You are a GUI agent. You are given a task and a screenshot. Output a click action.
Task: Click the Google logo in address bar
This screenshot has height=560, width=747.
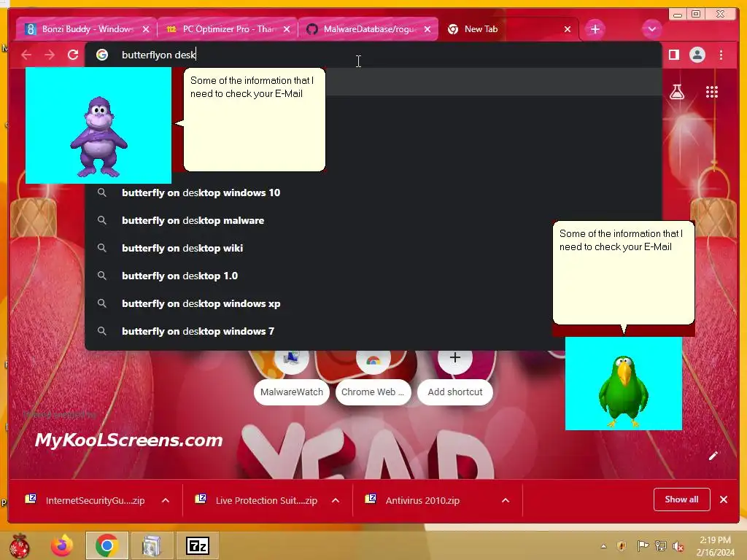click(x=102, y=55)
